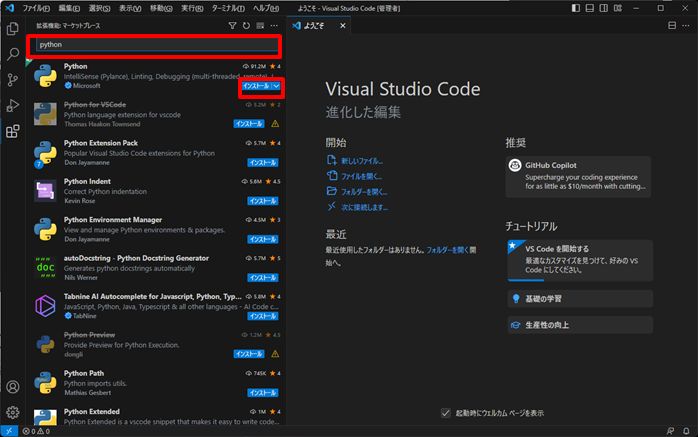Viewport: 698px width, 437px height.
Task: Install autoDocstring extension
Action: [x=263, y=277]
